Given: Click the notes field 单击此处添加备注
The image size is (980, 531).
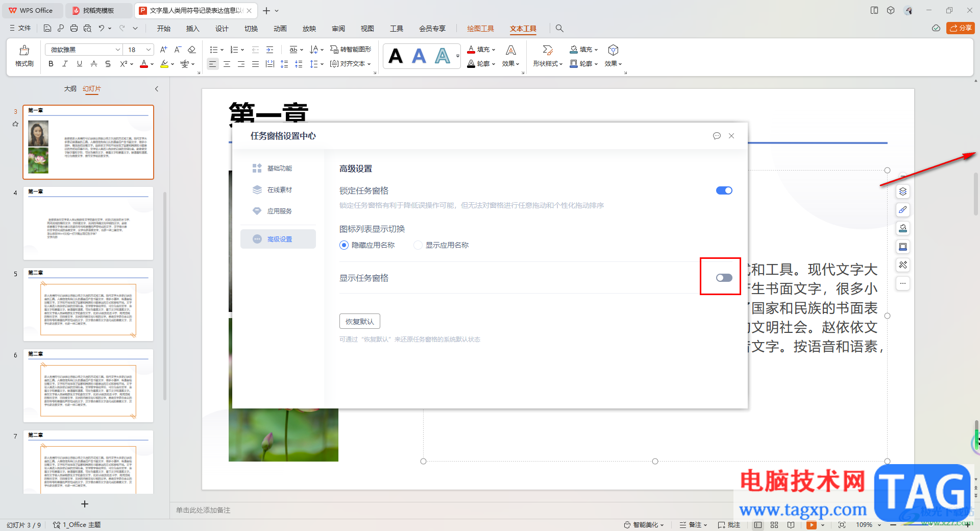Looking at the screenshot, I should tap(203, 510).
